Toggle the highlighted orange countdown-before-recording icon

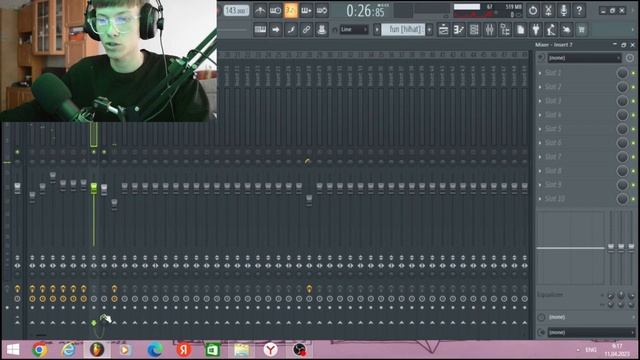(291, 11)
